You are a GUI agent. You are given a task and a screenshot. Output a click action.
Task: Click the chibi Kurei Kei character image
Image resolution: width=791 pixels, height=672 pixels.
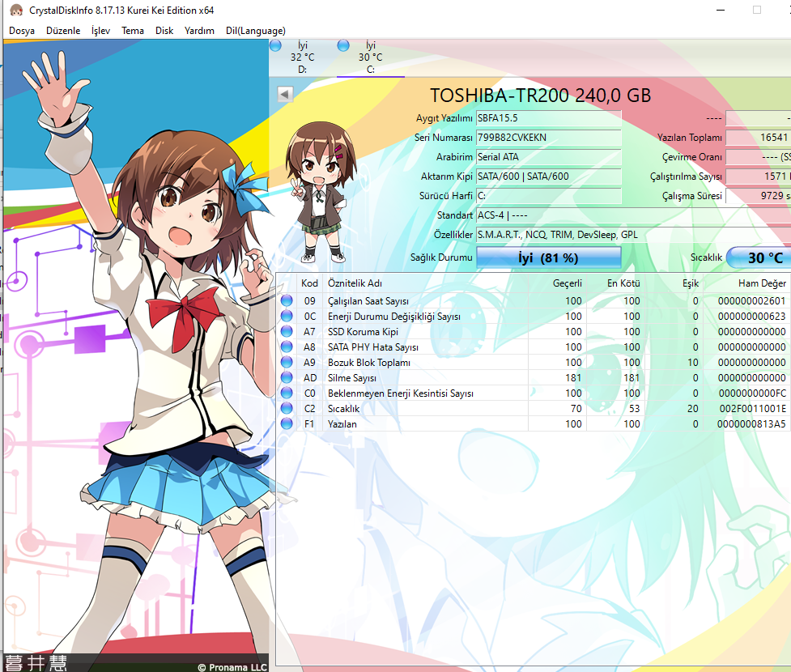point(320,192)
